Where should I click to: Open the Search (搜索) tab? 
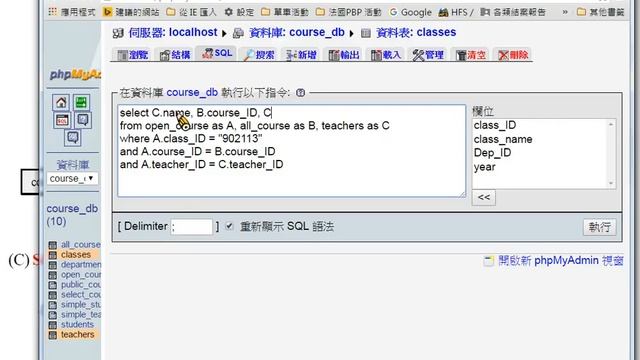(x=259, y=55)
